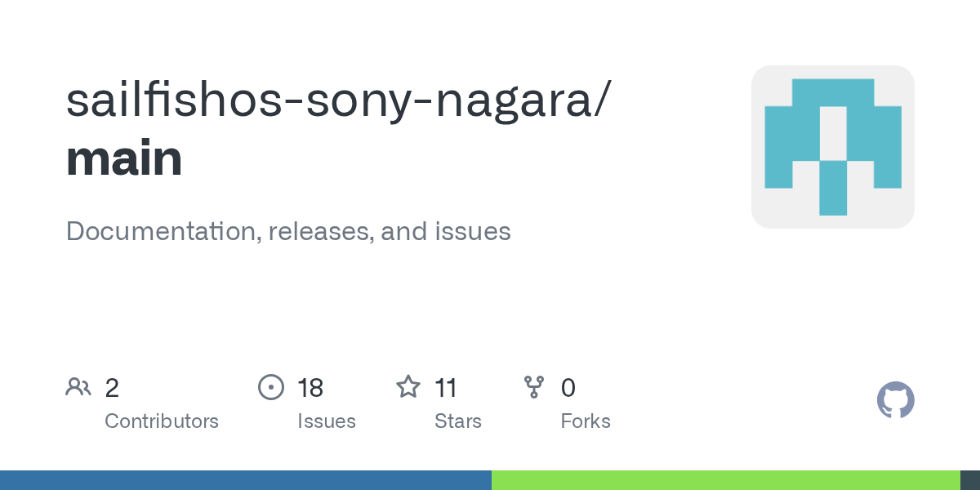Viewport: 980px width, 490px height.
Task: Click the issues count 18
Action: [x=310, y=387]
